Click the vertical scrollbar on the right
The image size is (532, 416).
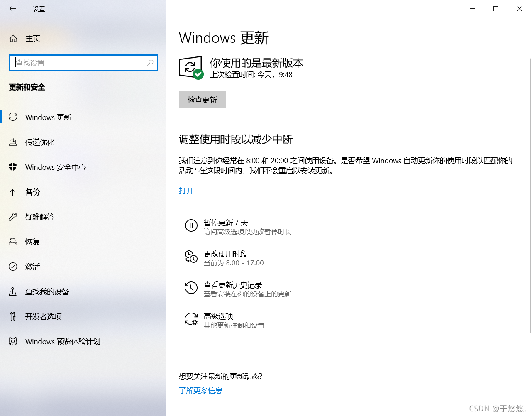[530, 195]
